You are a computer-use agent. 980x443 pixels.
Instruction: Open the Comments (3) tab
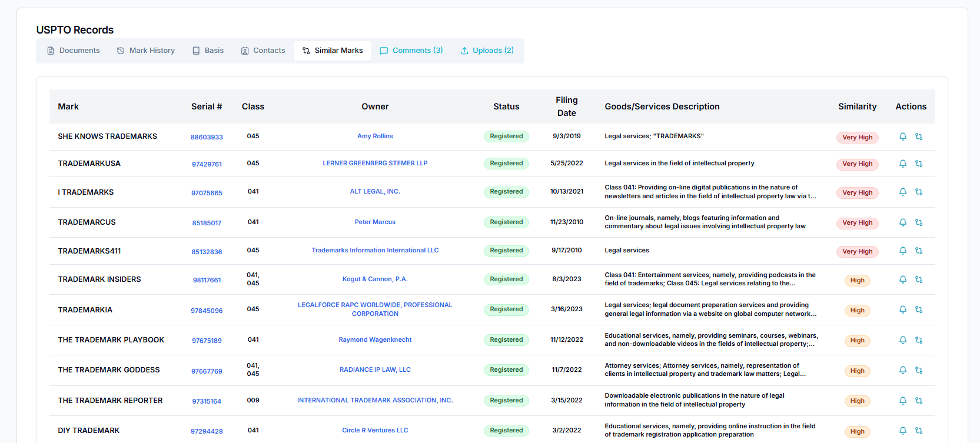point(411,51)
